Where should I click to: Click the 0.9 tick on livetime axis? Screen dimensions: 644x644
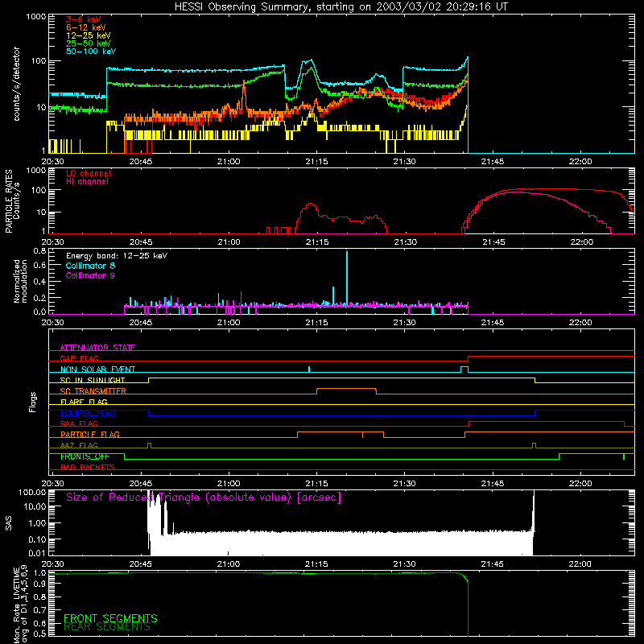(x=39, y=584)
